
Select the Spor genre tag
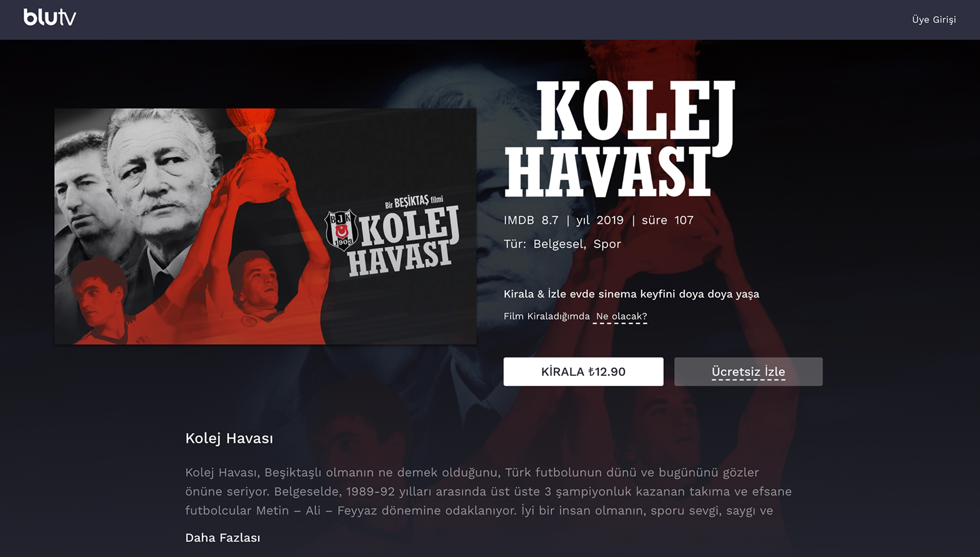[x=607, y=244]
